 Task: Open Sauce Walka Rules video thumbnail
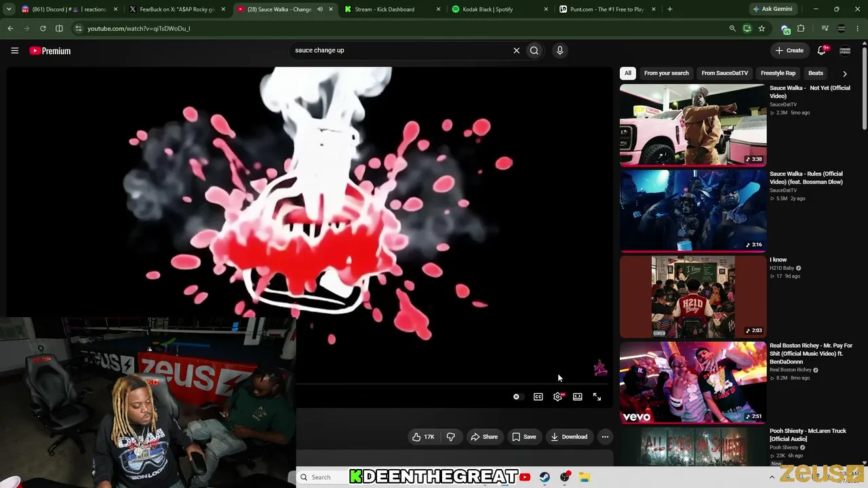point(693,211)
